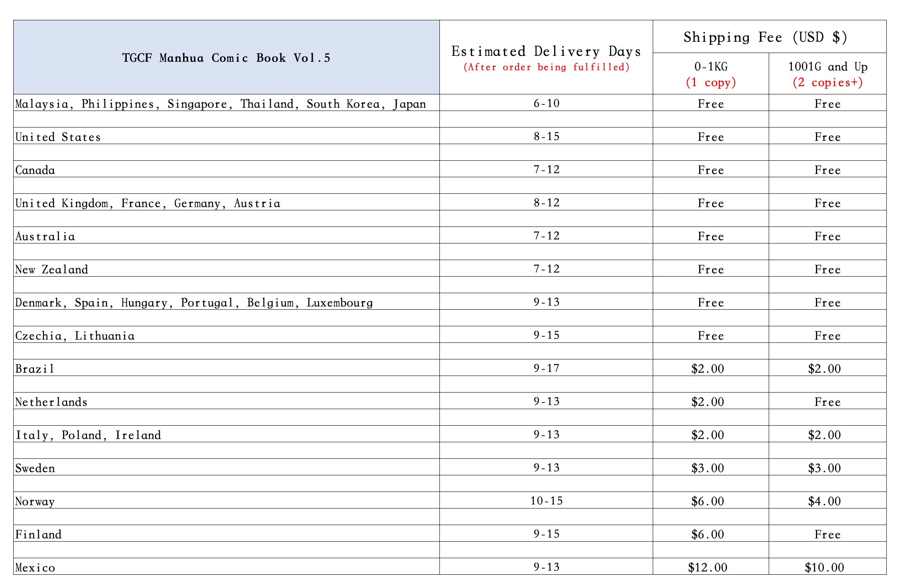
Task: Select the 0-1KG (1 copy) column header
Action: [711, 74]
